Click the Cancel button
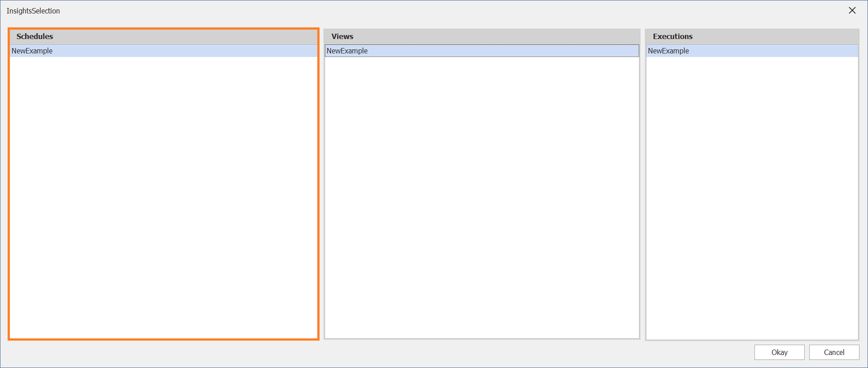This screenshot has height=368, width=868. [x=834, y=352]
